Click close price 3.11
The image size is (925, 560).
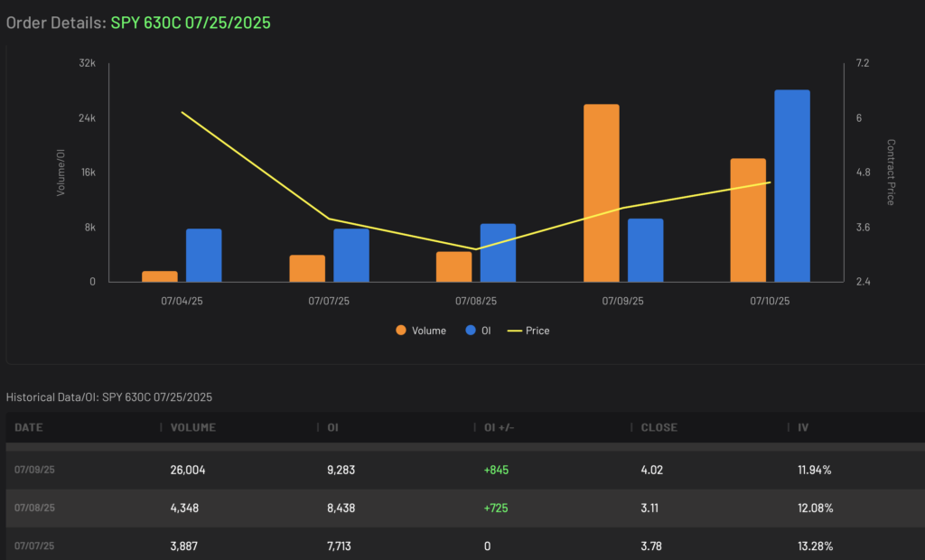pos(649,508)
